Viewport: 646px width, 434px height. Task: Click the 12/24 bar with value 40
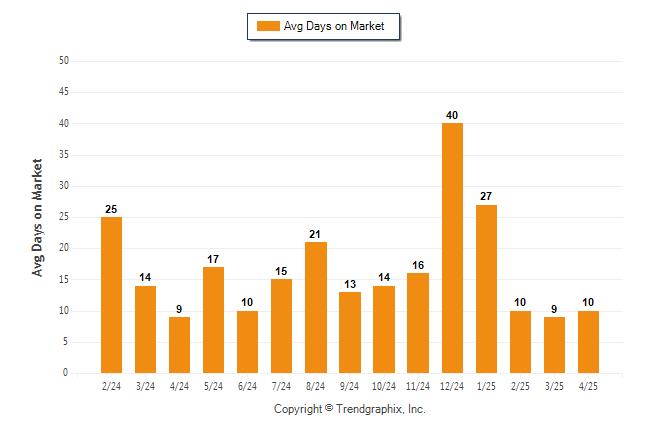[452, 248]
